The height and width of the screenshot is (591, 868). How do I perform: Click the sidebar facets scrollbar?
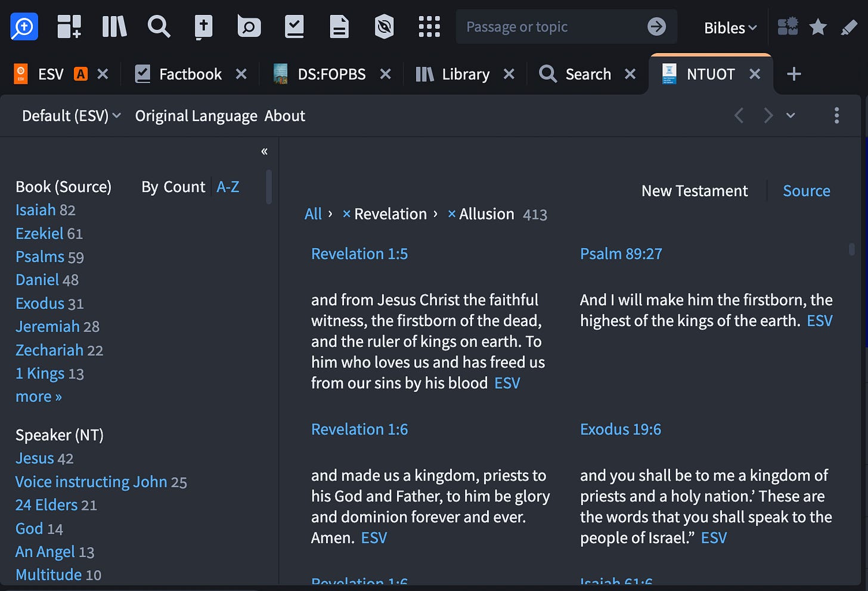(x=269, y=187)
